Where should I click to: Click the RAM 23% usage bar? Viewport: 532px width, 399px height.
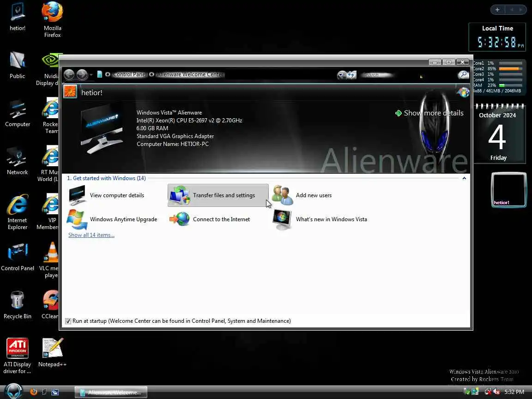pos(510,85)
